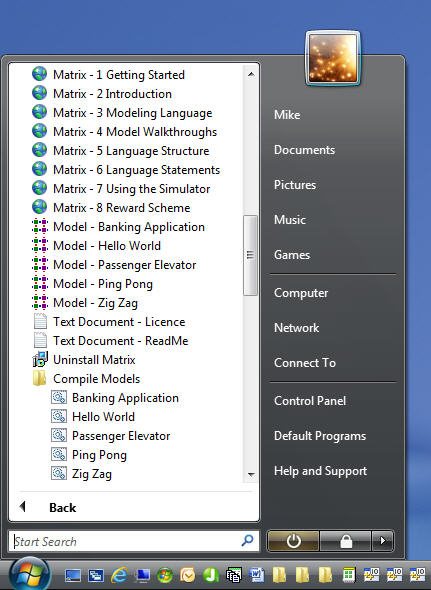Click the scrollbar up arrow
Screen dimensions: 431x590
pyautogui.click(x=251, y=75)
